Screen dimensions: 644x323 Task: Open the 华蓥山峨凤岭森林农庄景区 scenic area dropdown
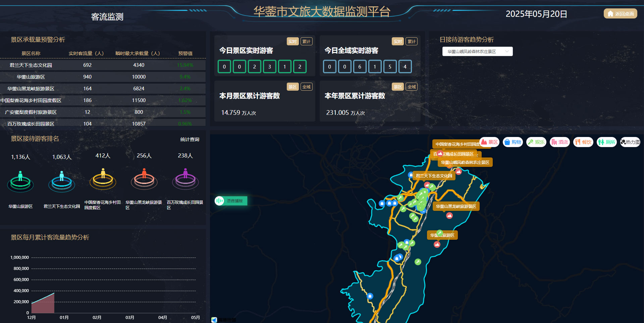tap(477, 51)
